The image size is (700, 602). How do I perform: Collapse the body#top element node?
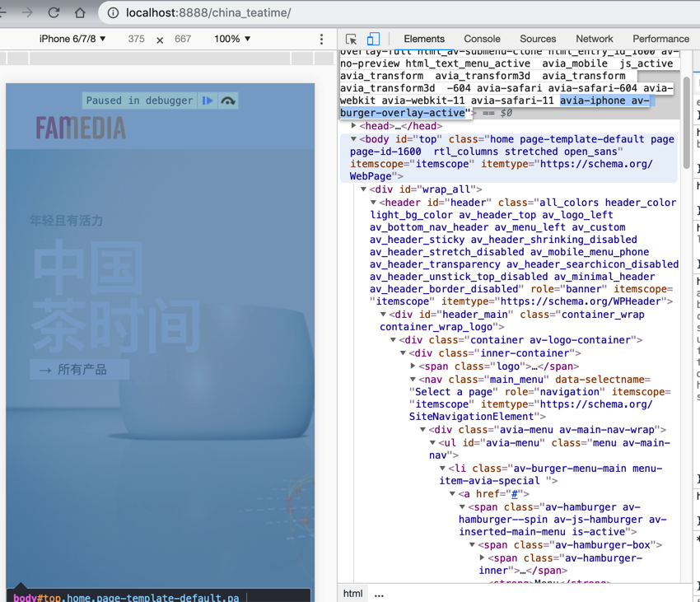[x=353, y=139]
